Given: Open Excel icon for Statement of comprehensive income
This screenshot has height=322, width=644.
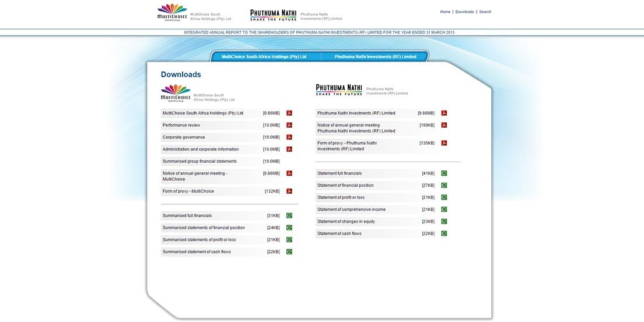Looking at the screenshot, I should coord(444,210).
